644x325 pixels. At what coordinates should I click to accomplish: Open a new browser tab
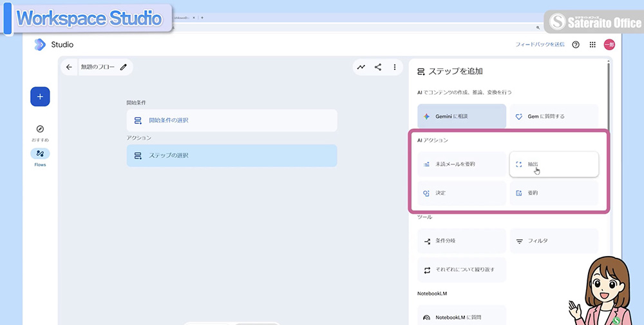(x=202, y=17)
